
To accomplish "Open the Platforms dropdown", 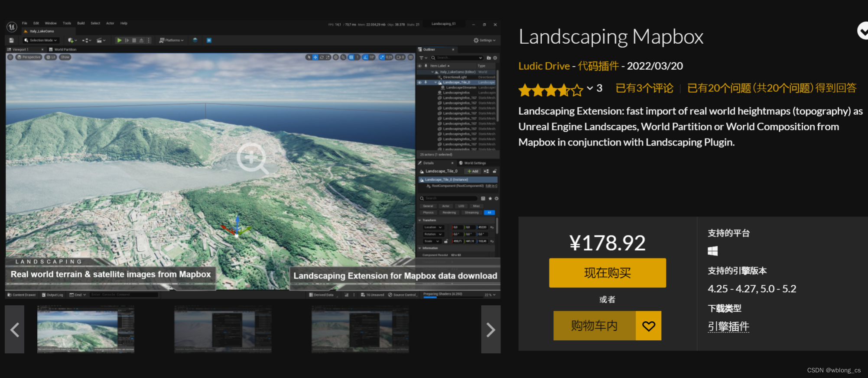I will [x=172, y=40].
